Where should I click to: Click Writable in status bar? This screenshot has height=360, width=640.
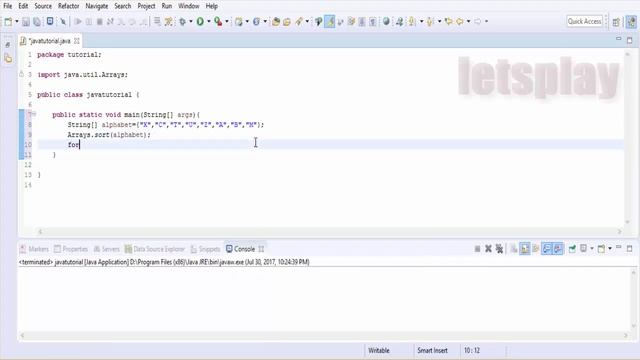click(379, 351)
